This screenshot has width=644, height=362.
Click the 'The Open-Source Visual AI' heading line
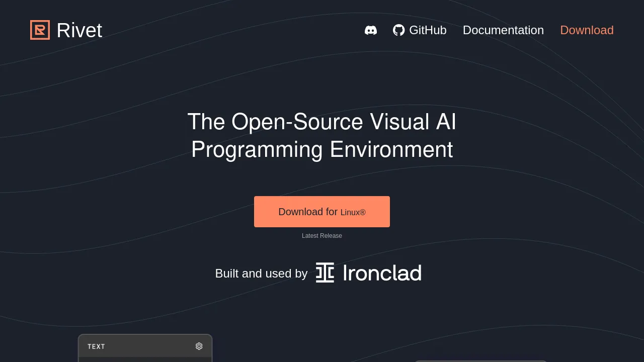tap(322, 122)
